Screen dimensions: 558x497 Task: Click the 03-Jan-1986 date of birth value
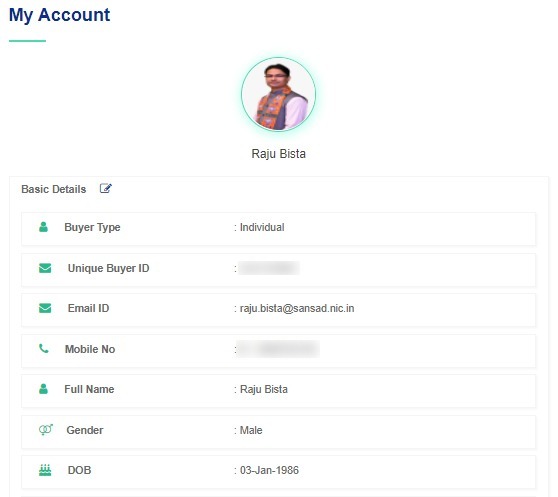269,470
